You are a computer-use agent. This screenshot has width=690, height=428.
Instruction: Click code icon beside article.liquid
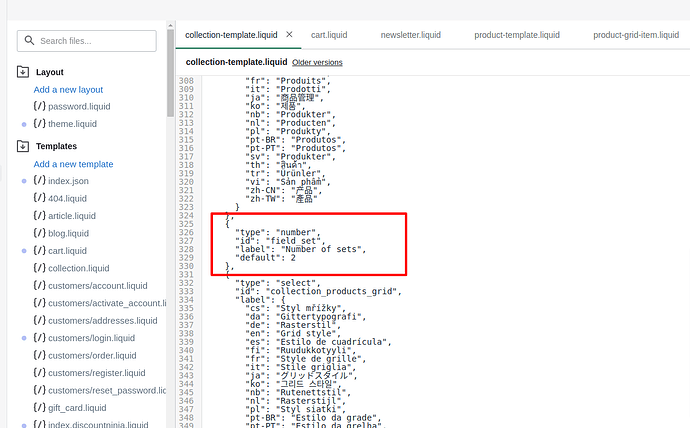(x=40, y=216)
